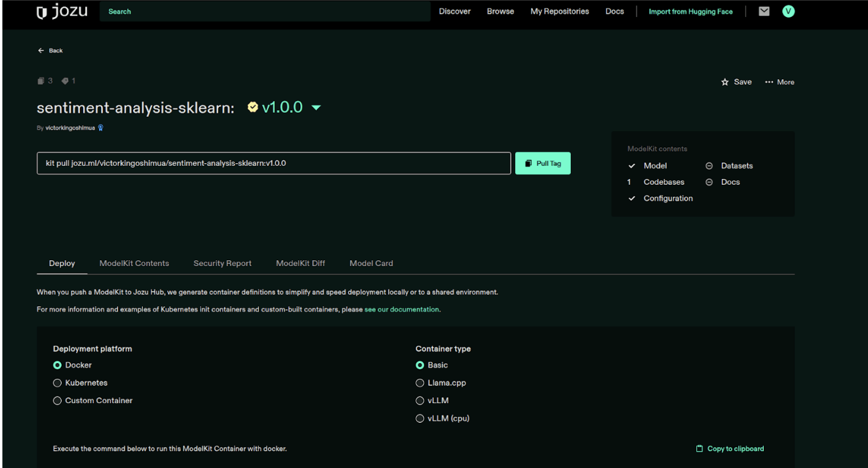Open the mail inbox icon
This screenshot has height=468, width=868.
click(x=764, y=11)
